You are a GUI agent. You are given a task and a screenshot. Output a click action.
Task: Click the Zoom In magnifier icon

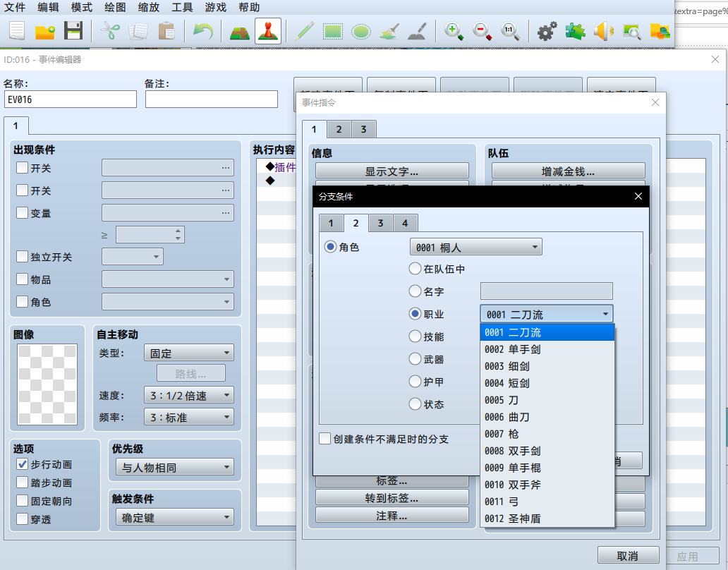coord(454,31)
